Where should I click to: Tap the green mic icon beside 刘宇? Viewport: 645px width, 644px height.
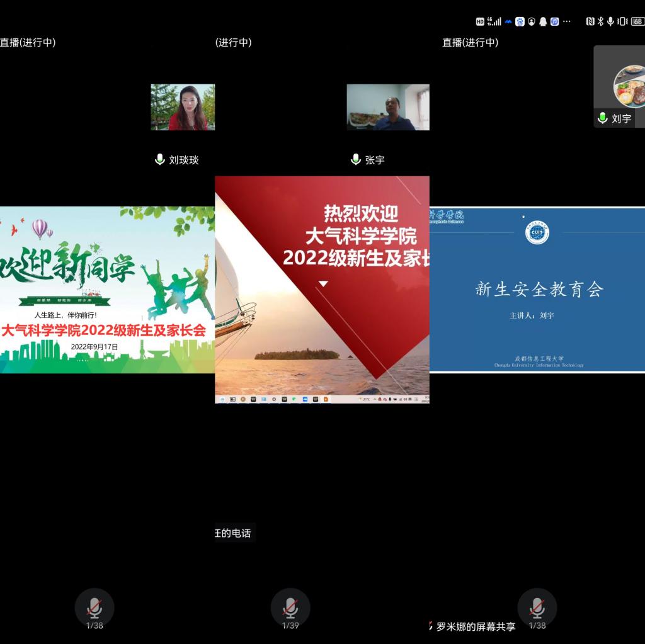point(603,118)
